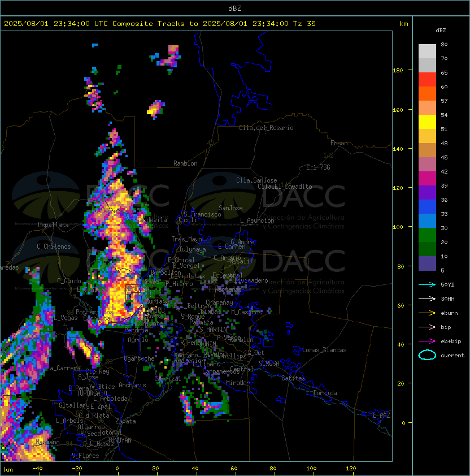Pick the orange 57-60 dBZ swatch
Screen dimensions: 470x476
(x=427, y=93)
